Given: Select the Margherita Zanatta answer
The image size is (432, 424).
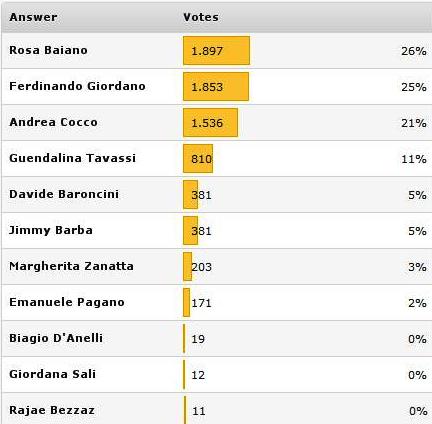Looking at the screenshot, I should (71, 266).
